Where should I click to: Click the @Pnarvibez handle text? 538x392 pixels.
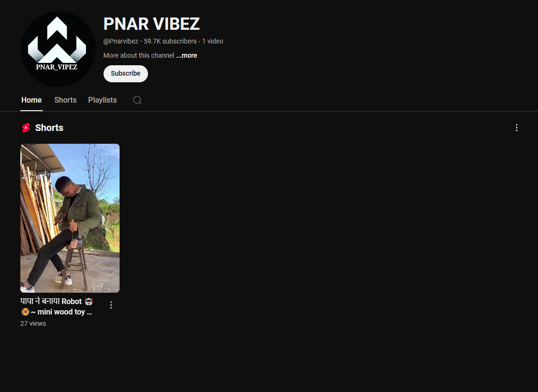coord(121,41)
